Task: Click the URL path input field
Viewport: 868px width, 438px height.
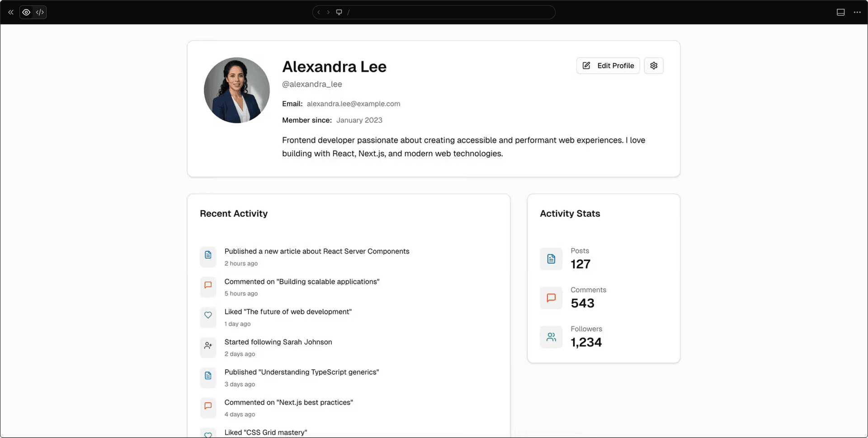Action: coord(448,12)
